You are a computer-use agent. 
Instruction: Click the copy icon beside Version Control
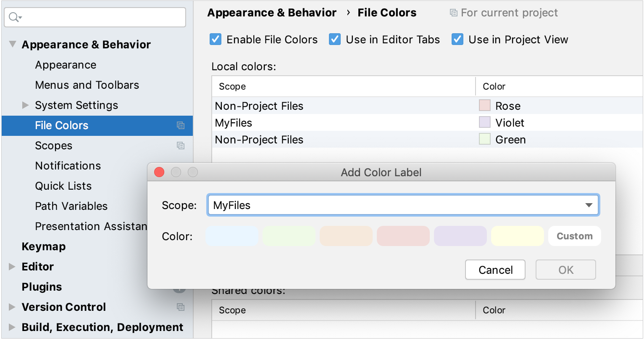click(181, 307)
